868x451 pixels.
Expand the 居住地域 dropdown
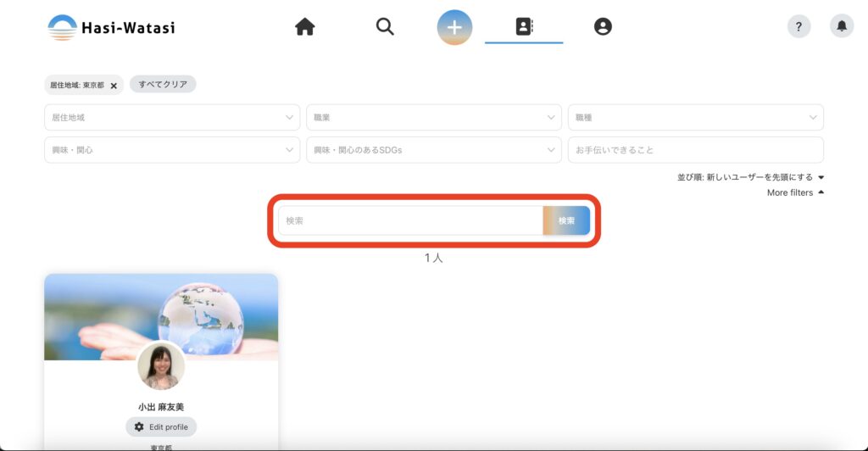pyautogui.click(x=171, y=118)
